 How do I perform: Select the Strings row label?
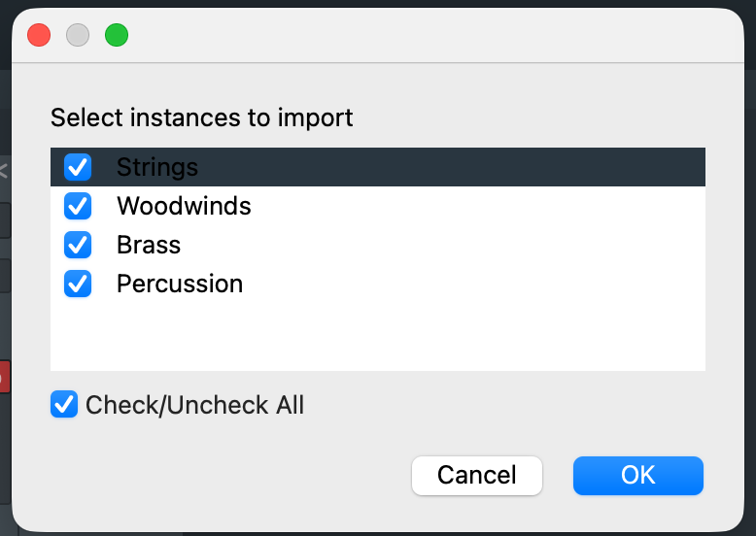pos(157,167)
